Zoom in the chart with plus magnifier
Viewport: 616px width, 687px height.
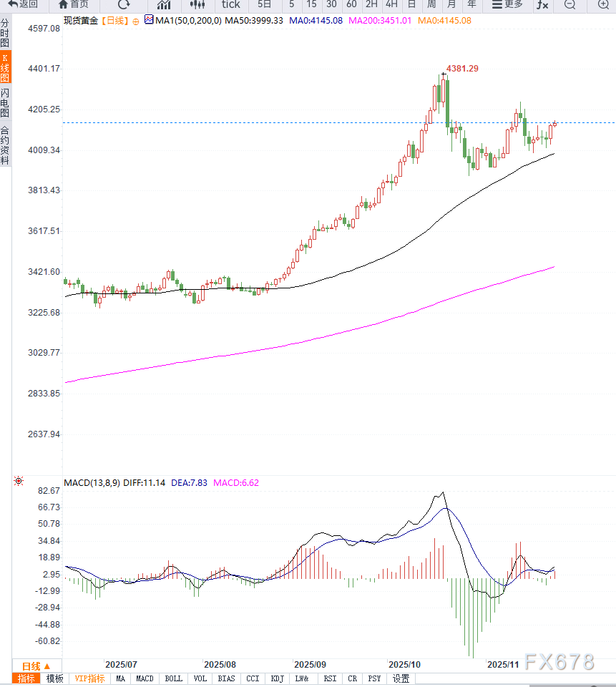[603, 4]
